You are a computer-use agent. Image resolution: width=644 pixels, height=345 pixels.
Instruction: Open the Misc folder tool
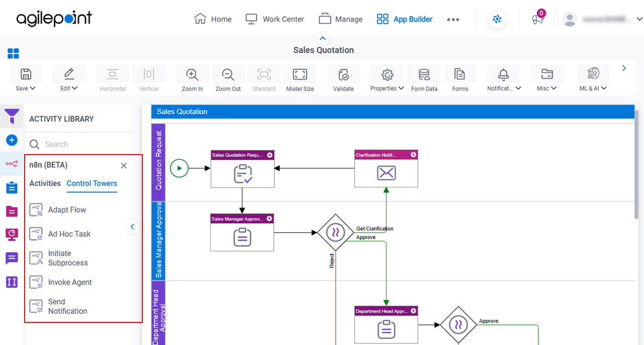pos(546,74)
